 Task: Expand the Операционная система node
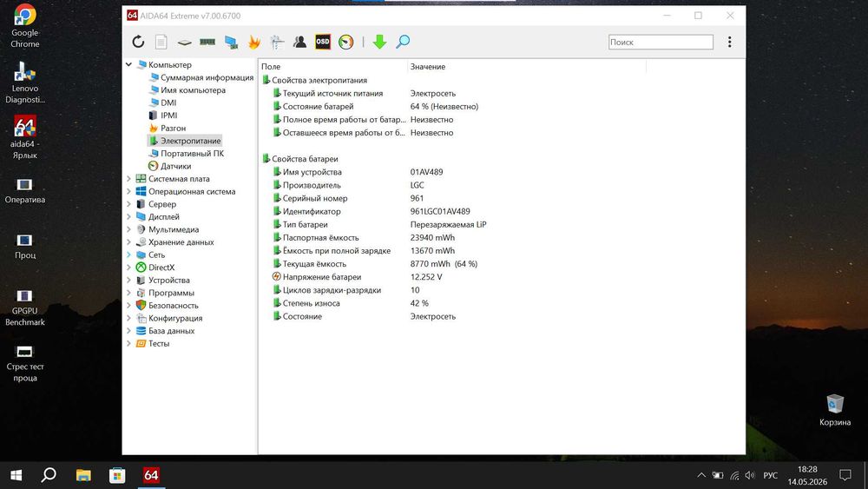tap(129, 192)
